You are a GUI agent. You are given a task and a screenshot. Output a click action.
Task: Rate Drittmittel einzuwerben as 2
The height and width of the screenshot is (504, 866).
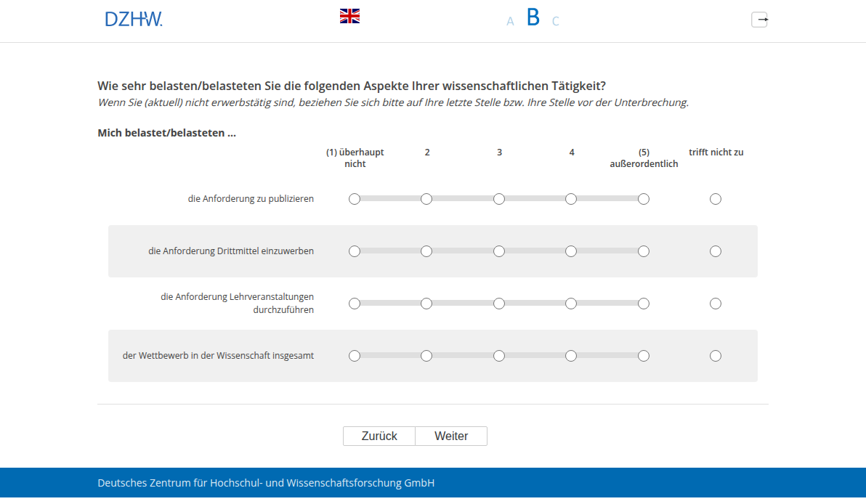click(x=426, y=251)
